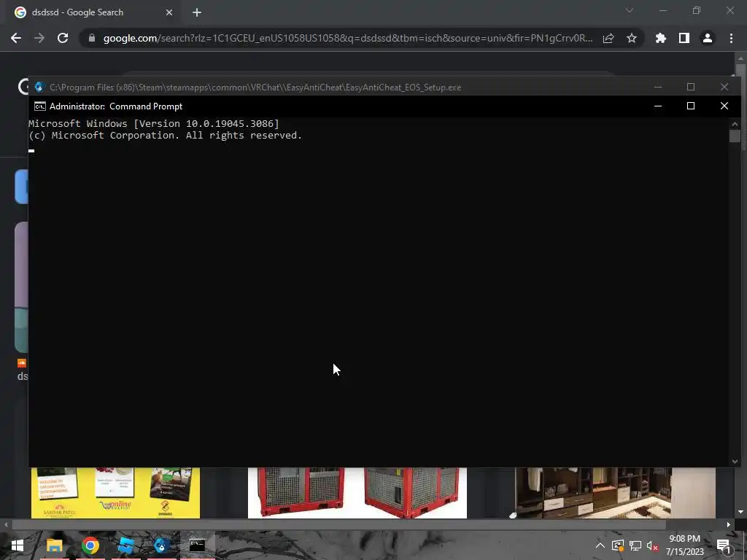Click the Command Prompt vertical scroll thumb

click(735, 136)
